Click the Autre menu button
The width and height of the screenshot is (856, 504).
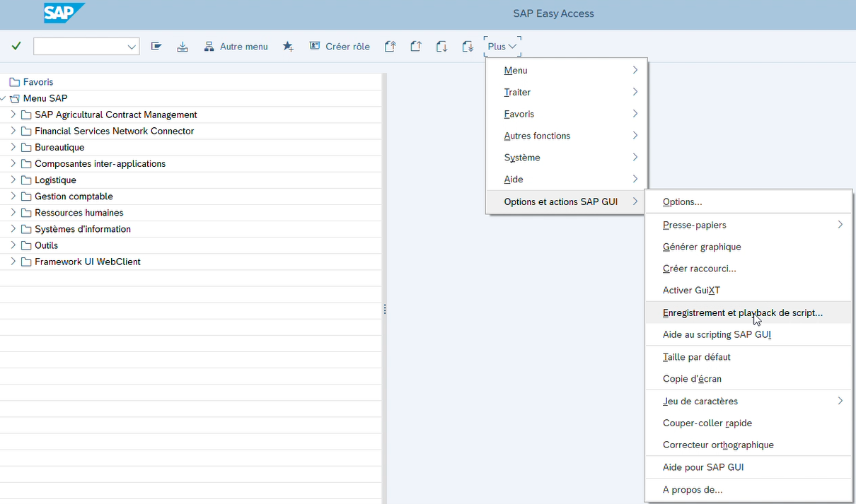click(x=236, y=47)
